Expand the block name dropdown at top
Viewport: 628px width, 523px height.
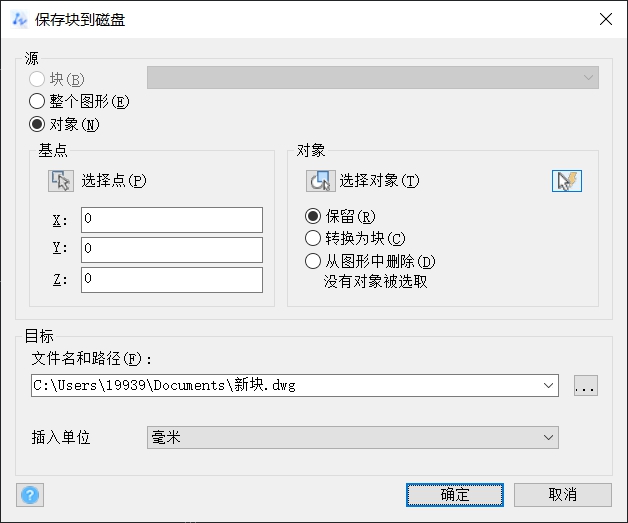tap(588, 78)
